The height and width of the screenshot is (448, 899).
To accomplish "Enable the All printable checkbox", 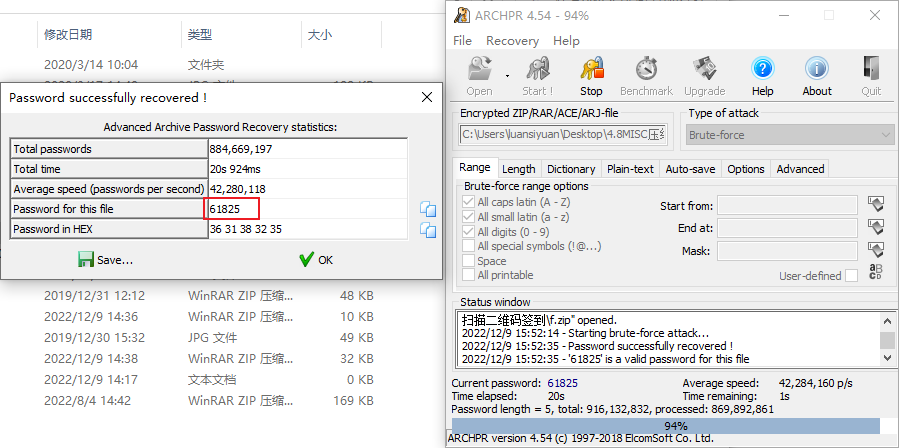I will coord(470,275).
